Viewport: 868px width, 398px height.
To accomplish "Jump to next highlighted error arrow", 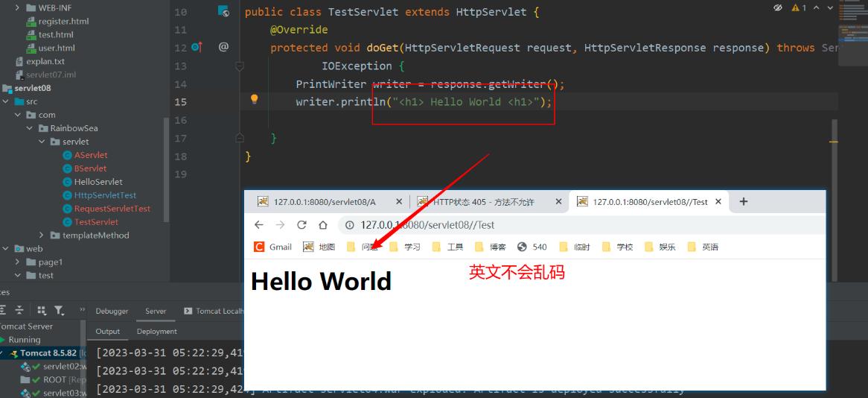I will coord(830,7).
